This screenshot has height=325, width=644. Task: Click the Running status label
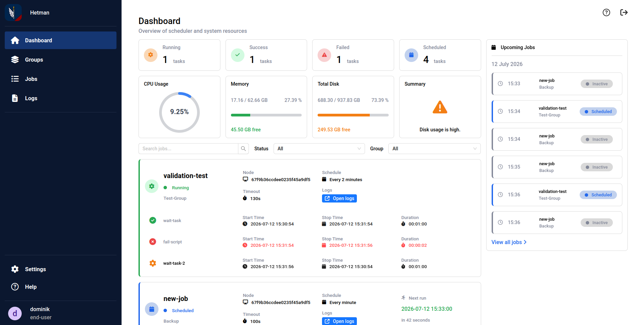(180, 188)
